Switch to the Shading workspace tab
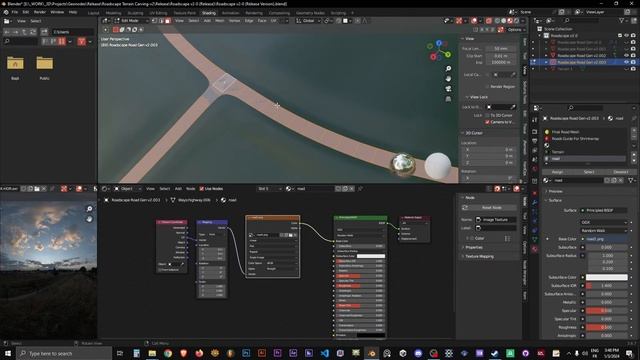Viewport: 640px width, 360px height. coord(209,13)
